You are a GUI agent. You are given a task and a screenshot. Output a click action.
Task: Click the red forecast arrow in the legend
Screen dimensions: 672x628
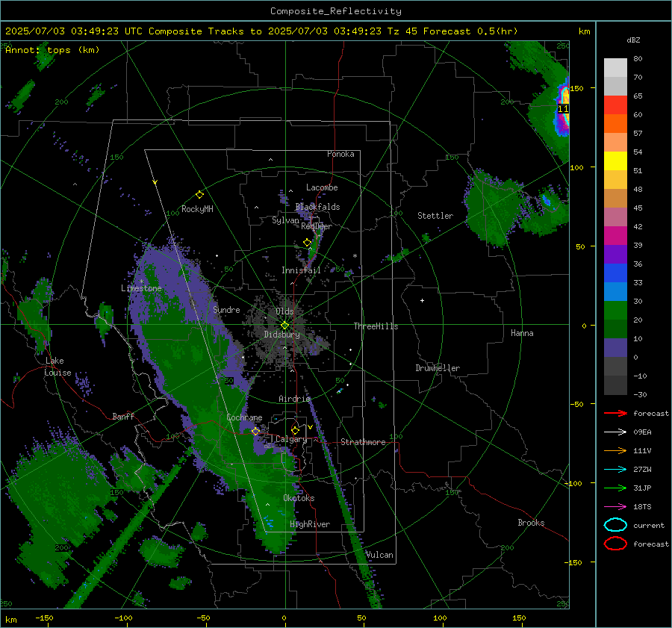[615, 413]
